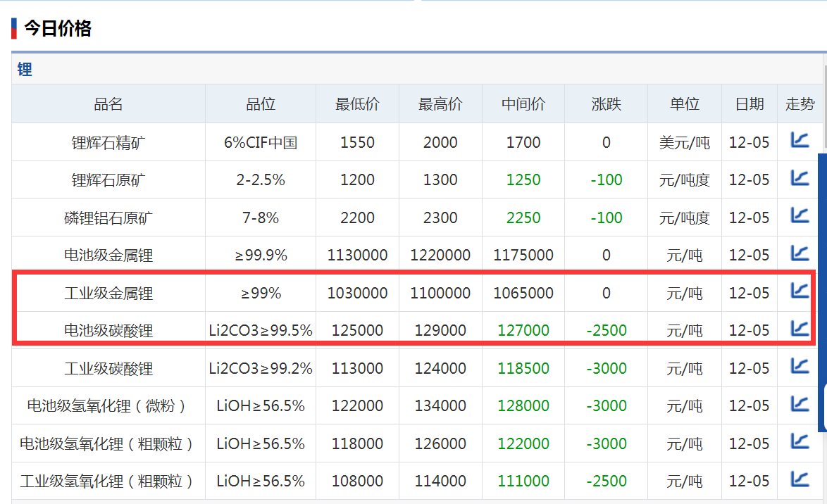Click the 中间价 column header
The image size is (827, 504).
click(523, 104)
